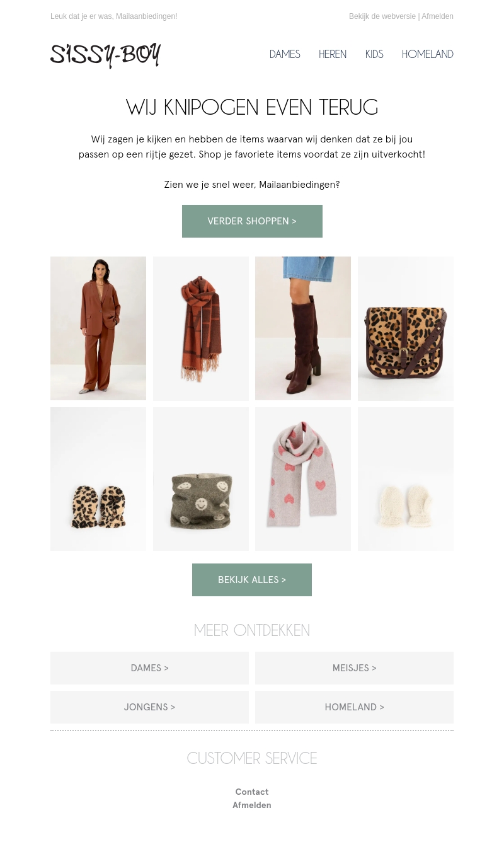Click the Sissy-Boy logo

click(x=105, y=55)
